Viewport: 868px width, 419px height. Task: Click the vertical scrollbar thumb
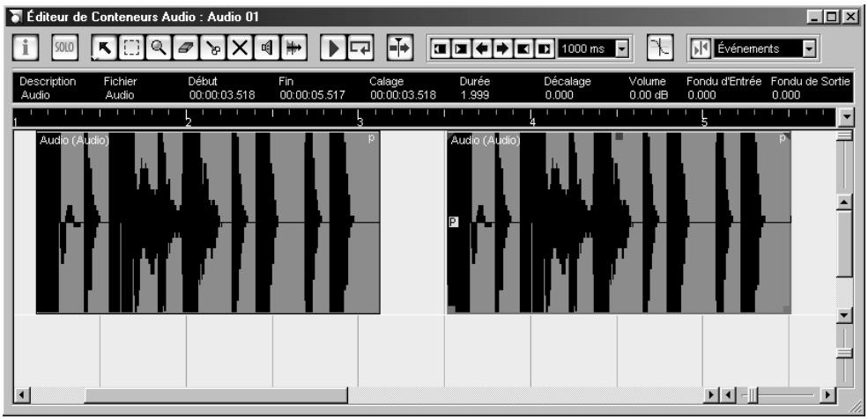click(844, 243)
